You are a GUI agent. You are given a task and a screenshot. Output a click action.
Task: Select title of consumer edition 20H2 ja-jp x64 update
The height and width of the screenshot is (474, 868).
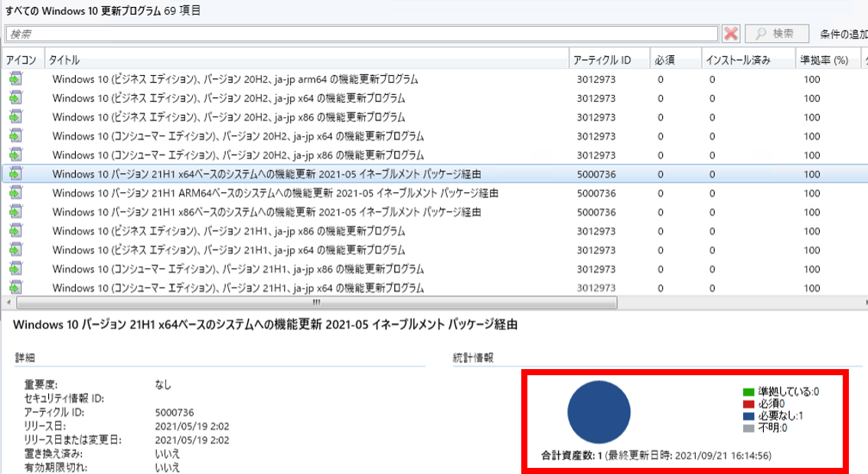[x=238, y=136]
